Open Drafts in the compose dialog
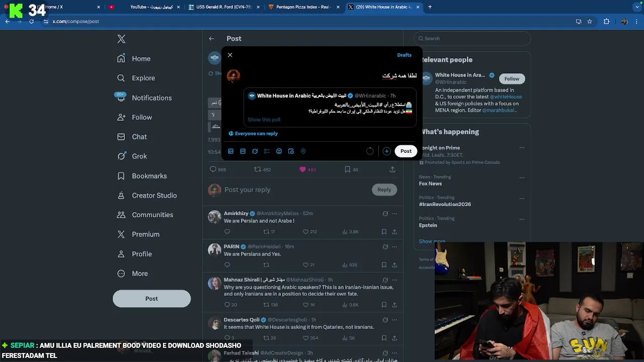644x362 pixels. click(x=404, y=55)
